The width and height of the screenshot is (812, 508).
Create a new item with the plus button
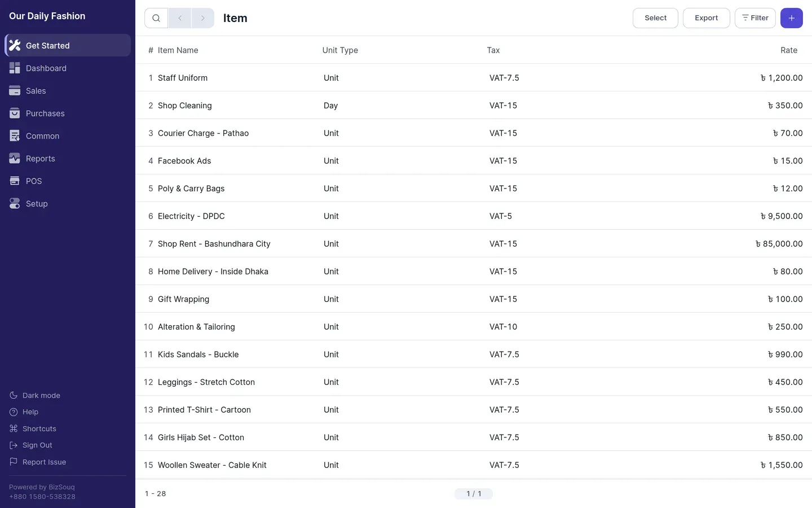[x=792, y=18]
